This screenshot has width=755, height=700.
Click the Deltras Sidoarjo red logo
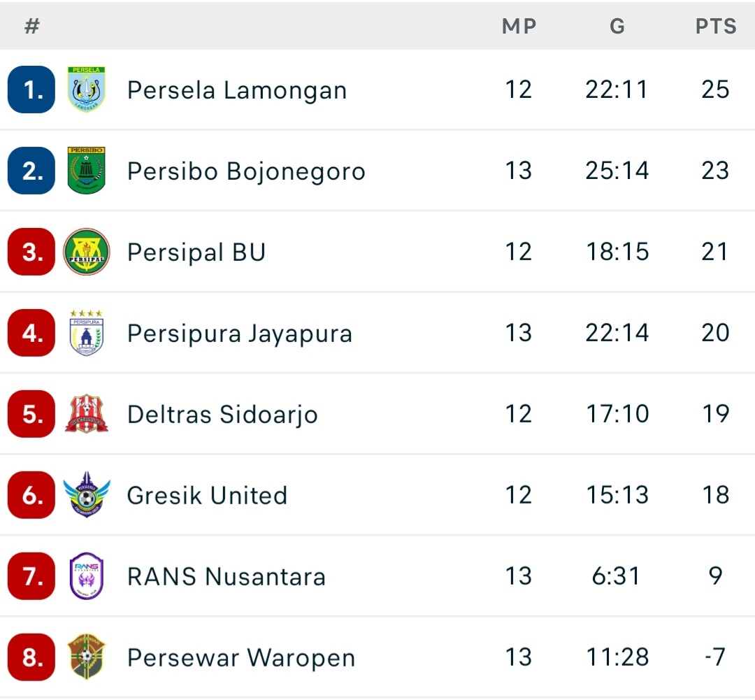(87, 414)
